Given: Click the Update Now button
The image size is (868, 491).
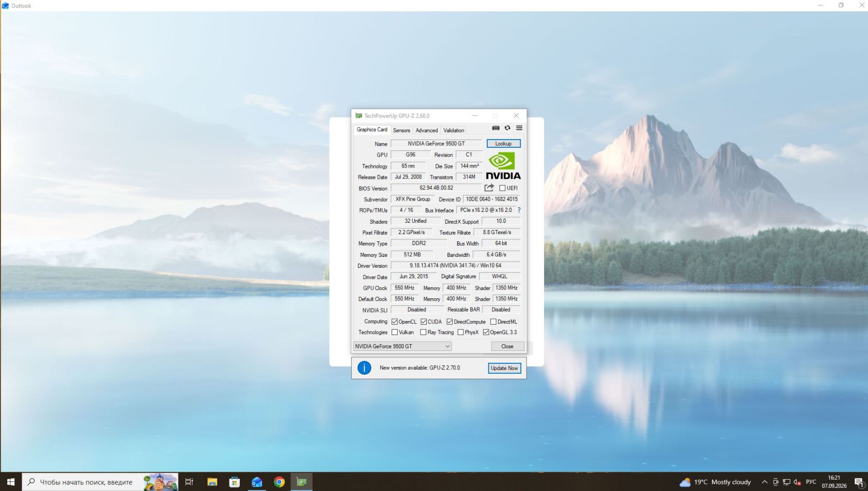Looking at the screenshot, I should [x=504, y=368].
